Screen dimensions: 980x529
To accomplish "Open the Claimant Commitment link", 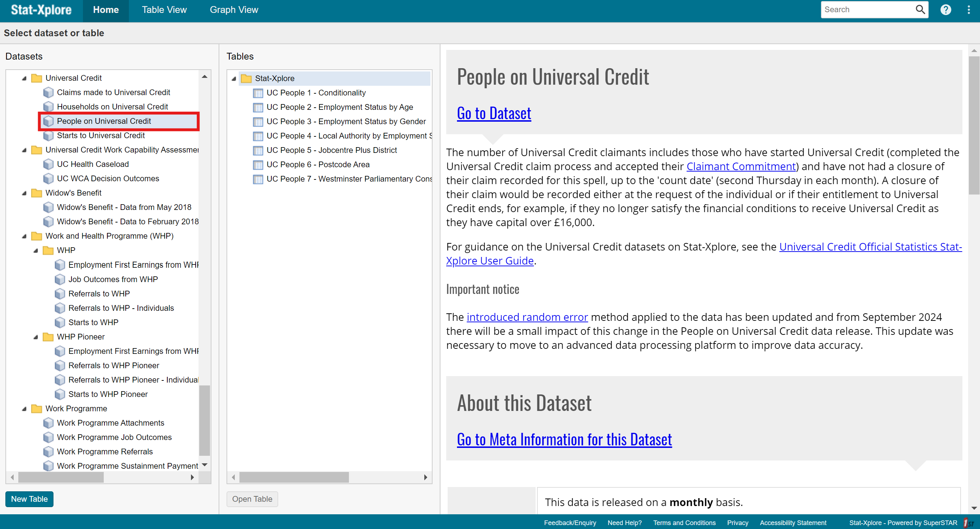I will 741,167.
